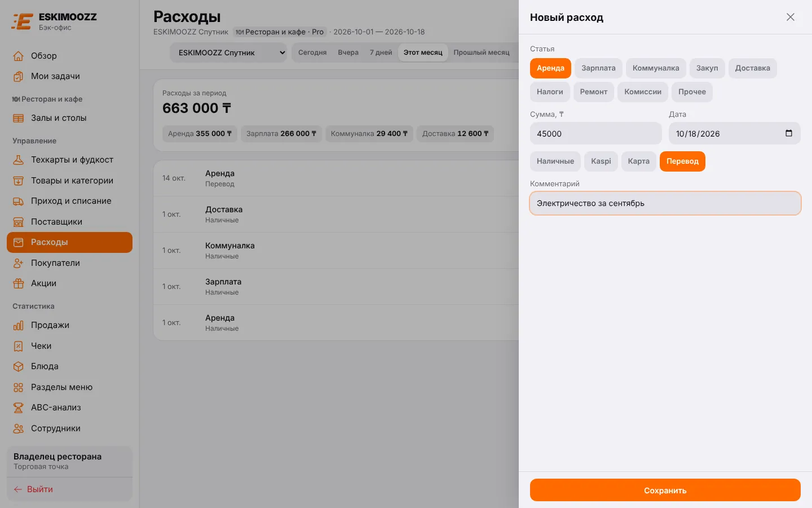Switch period to Этот месяц
The image size is (812, 508).
423,52
